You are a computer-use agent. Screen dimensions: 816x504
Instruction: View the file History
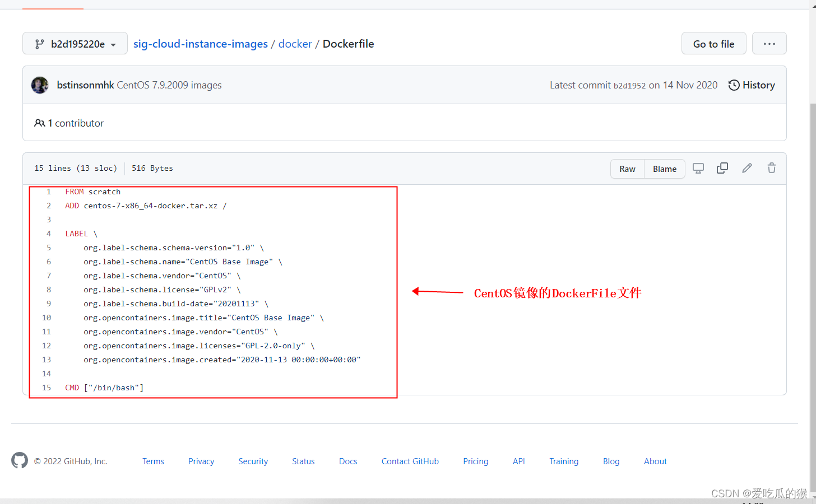tap(752, 85)
